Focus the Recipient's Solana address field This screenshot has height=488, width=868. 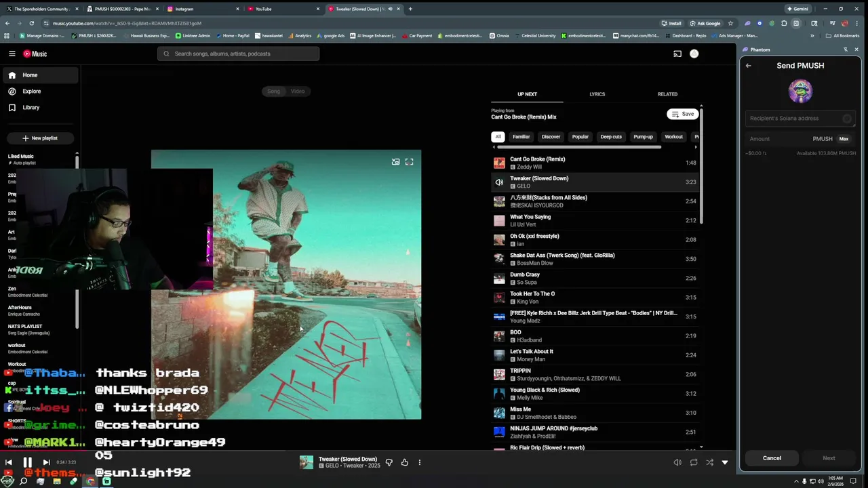(800, 119)
